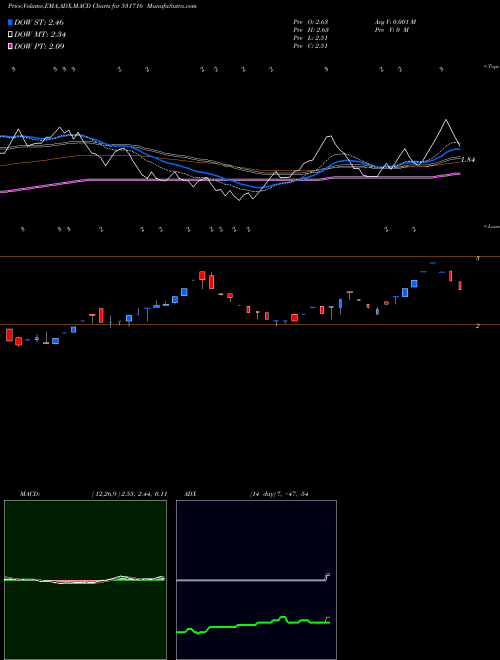
Task: Click the white DOW MT legend swatch
Action: tap(11, 35)
